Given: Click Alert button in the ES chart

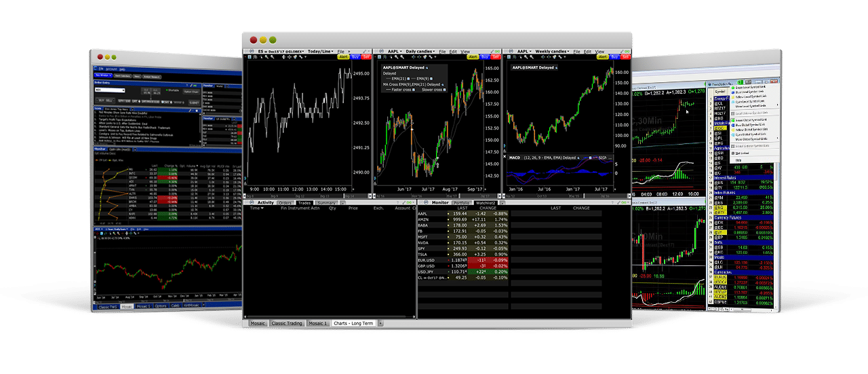Looking at the screenshot, I should 344,57.
